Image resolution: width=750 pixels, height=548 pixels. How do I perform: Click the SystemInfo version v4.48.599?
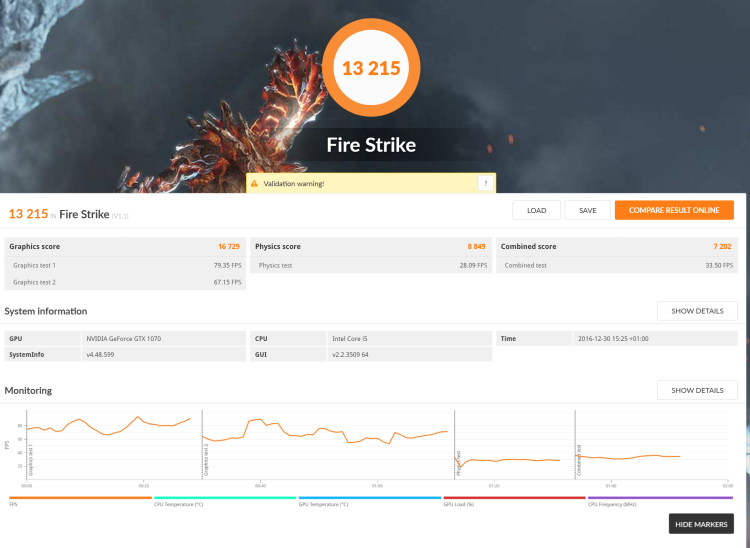click(x=100, y=354)
